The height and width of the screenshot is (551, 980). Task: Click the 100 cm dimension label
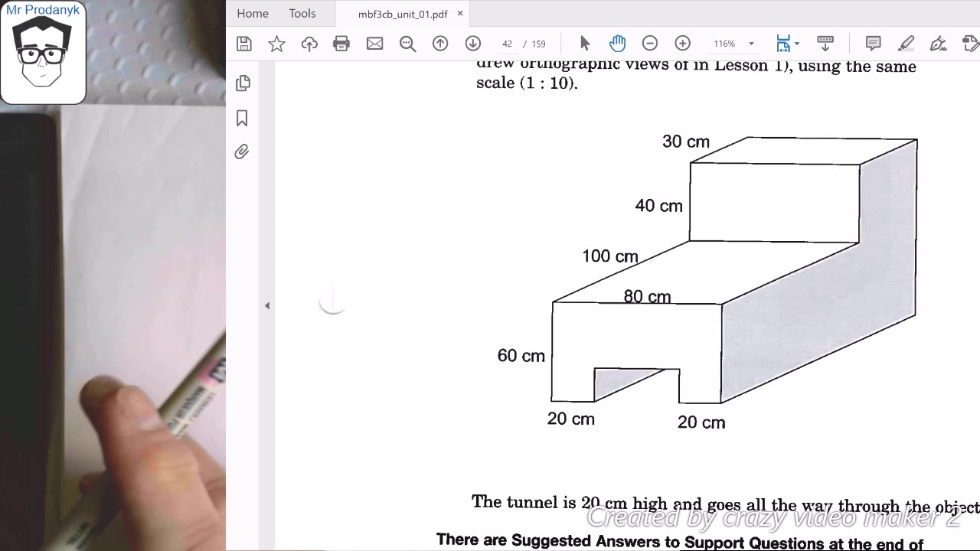tap(610, 256)
